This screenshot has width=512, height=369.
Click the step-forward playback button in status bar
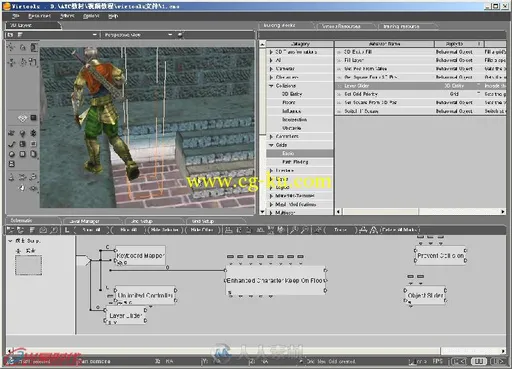[498, 361]
